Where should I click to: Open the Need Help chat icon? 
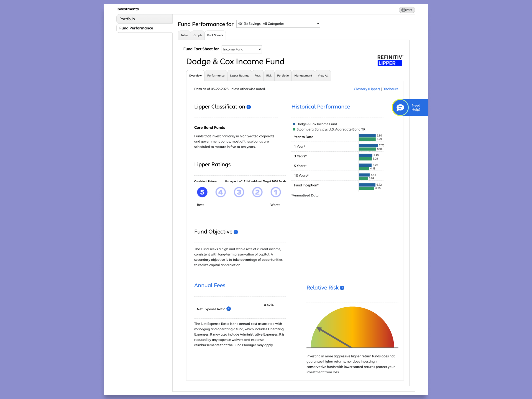[x=400, y=108]
